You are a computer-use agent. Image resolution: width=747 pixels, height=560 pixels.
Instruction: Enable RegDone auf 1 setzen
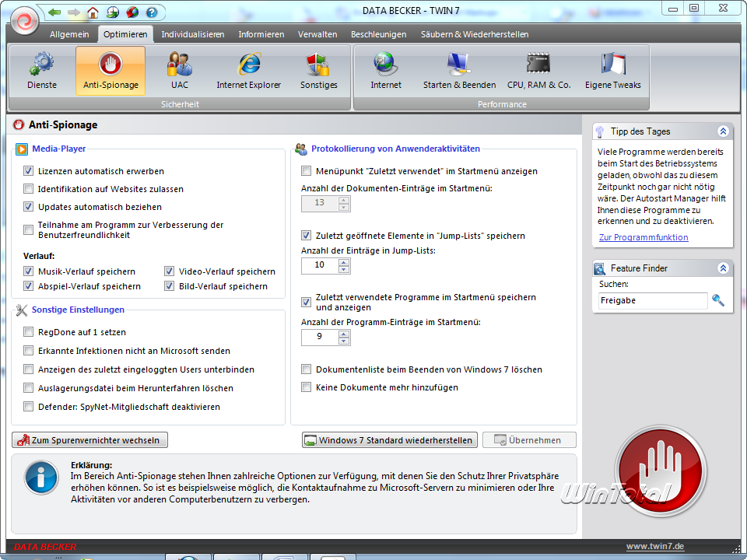(x=29, y=332)
